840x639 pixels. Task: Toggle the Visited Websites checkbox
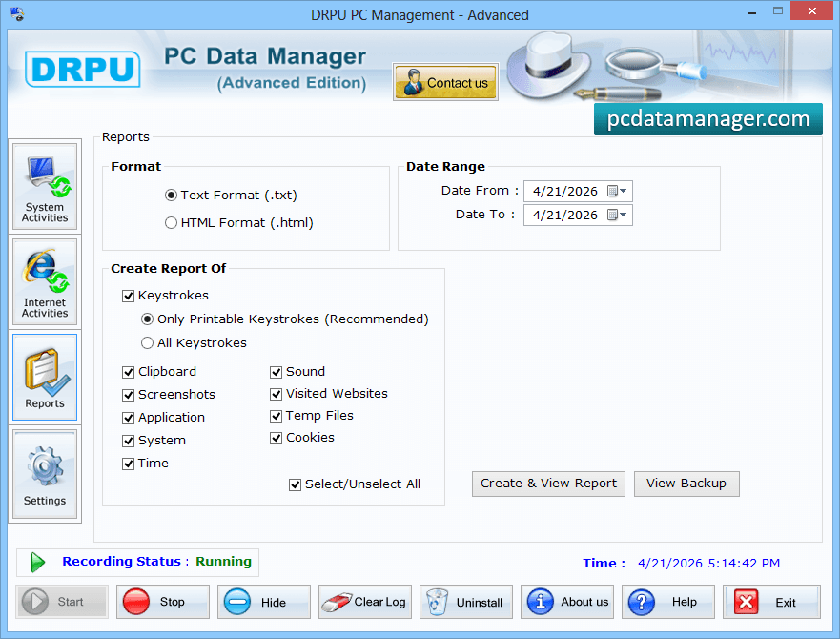pyautogui.click(x=276, y=394)
